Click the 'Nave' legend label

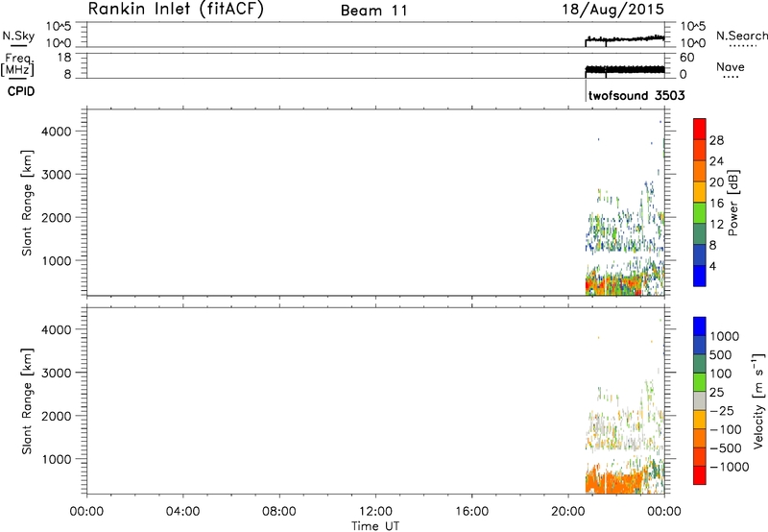(731, 66)
